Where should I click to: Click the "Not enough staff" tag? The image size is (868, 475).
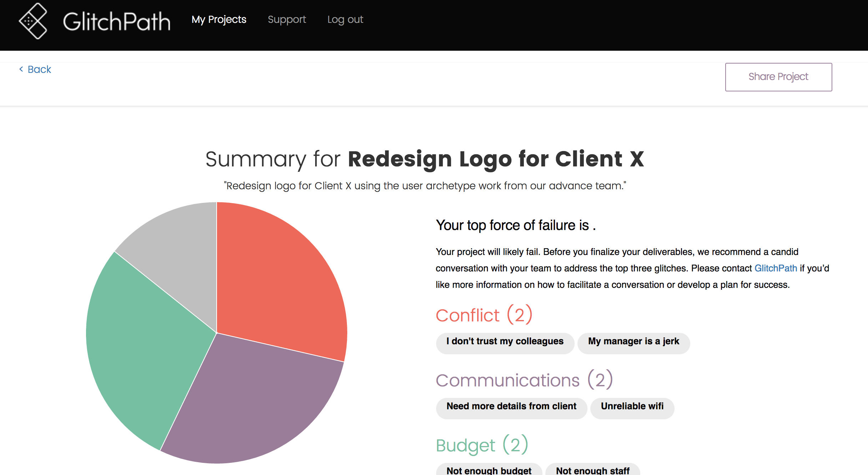tap(592, 470)
